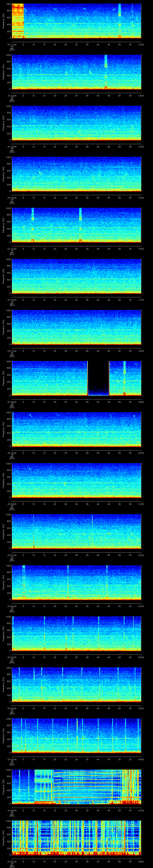This screenshot has height=868, width=153.
Task: Click the 27:00 end time label
Action: [141, 810]
